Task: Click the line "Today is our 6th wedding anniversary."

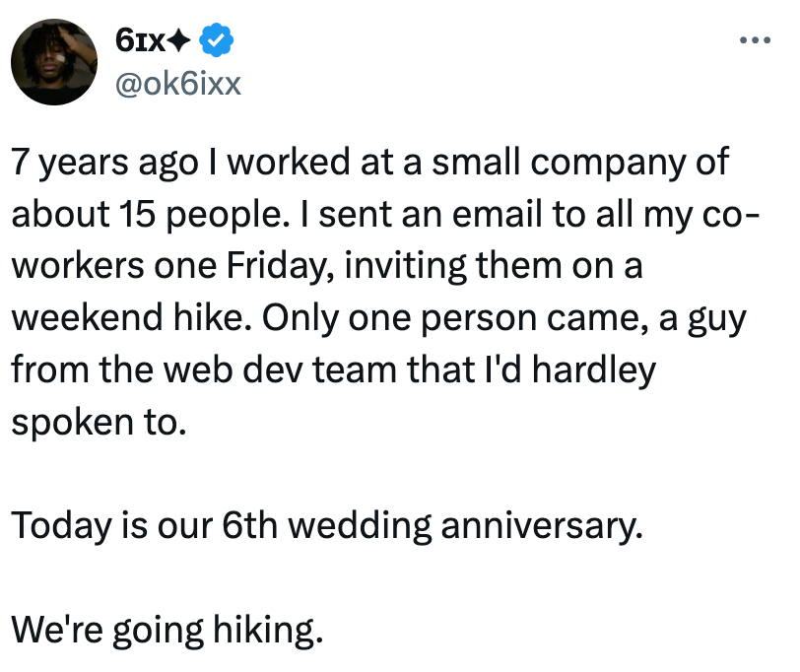Action: click(x=326, y=525)
